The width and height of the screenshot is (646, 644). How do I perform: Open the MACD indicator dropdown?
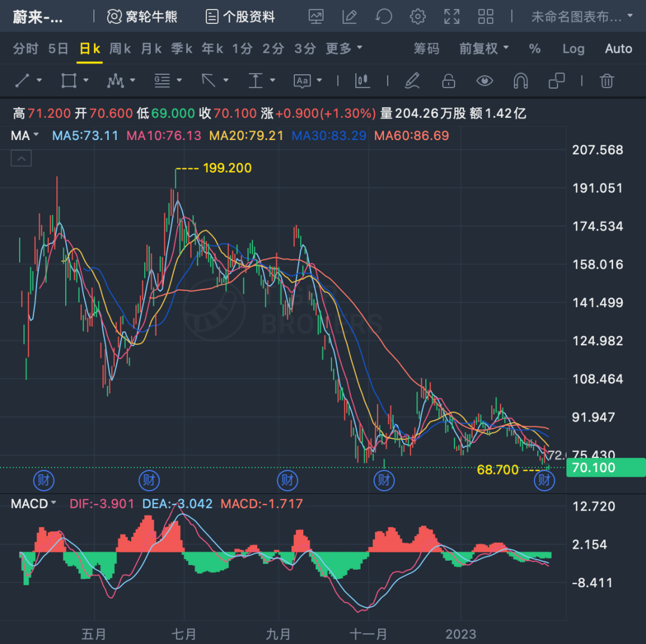(x=33, y=503)
